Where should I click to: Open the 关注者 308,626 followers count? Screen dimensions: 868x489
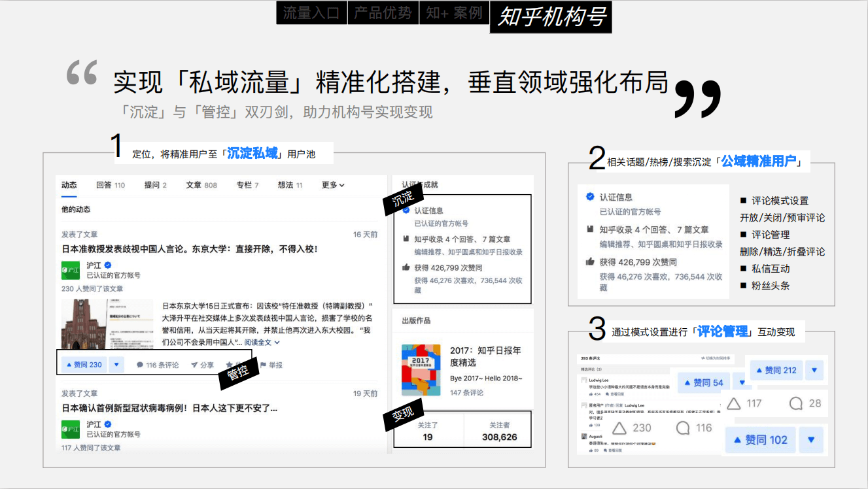pos(498,431)
